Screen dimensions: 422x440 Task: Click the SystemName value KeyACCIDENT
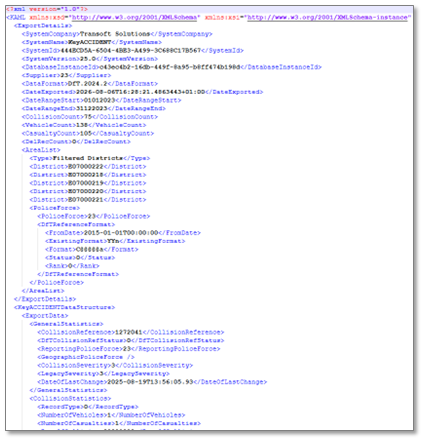[89, 42]
